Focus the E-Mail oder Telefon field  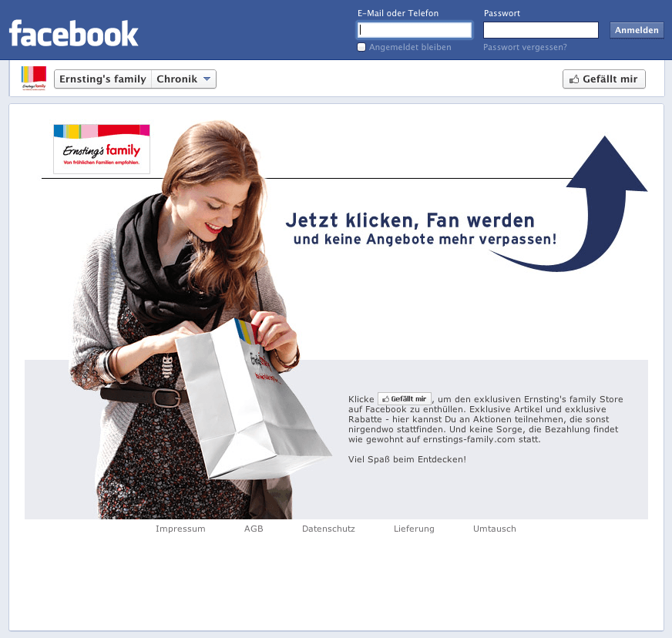tap(415, 30)
